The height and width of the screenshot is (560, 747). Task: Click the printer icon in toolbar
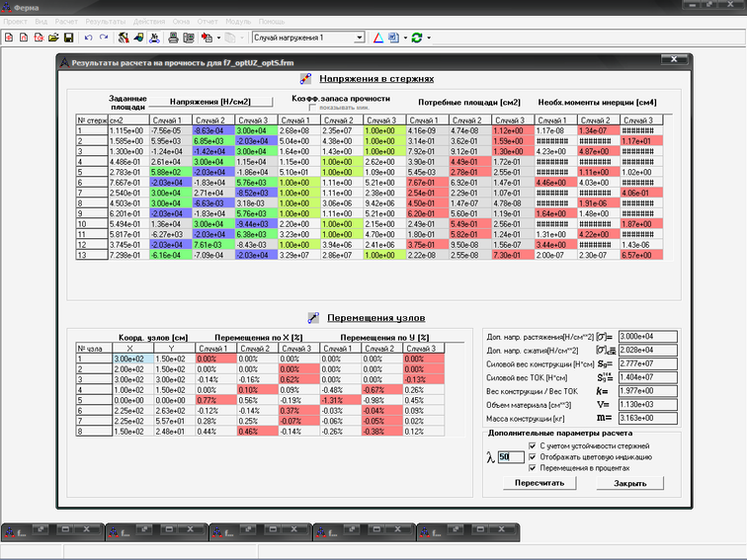(x=173, y=38)
